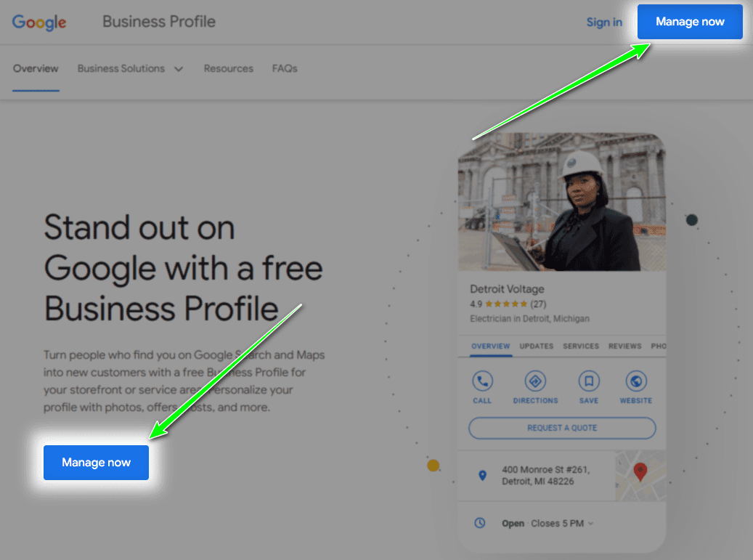Screen dimensions: 753x560
Task: Select the UPDATES tab in profile card
Action: pos(537,346)
